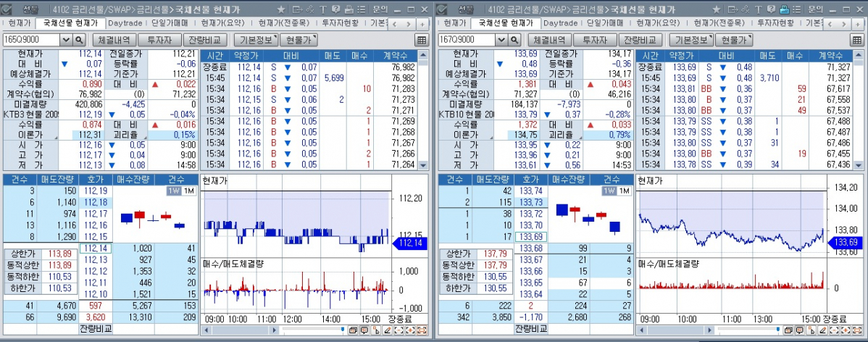This screenshot has height=342, width=868.
Task: Select the 112,14 price in left order book
Action: [x=95, y=249]
